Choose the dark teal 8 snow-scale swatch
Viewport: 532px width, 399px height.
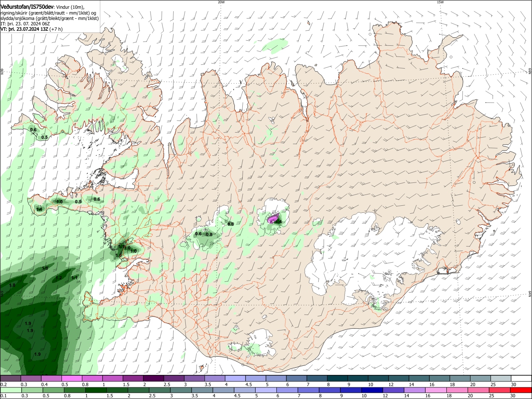coord(337,379)
